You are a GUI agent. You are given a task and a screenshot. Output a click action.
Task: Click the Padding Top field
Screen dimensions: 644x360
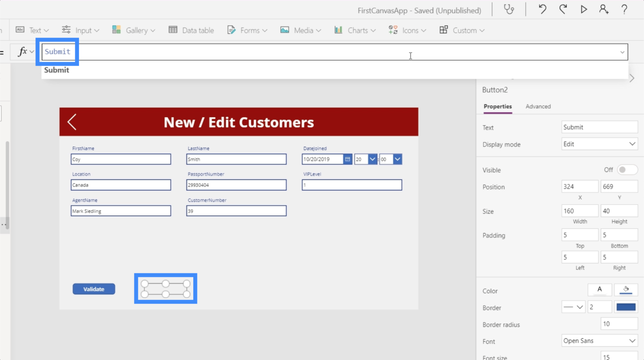(580, 235)
